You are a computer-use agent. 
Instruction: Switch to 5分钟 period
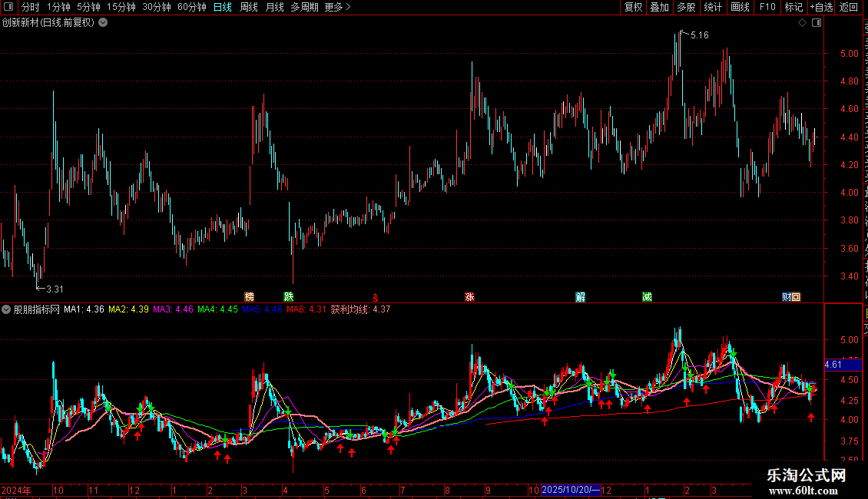click(x=88, y=7)
